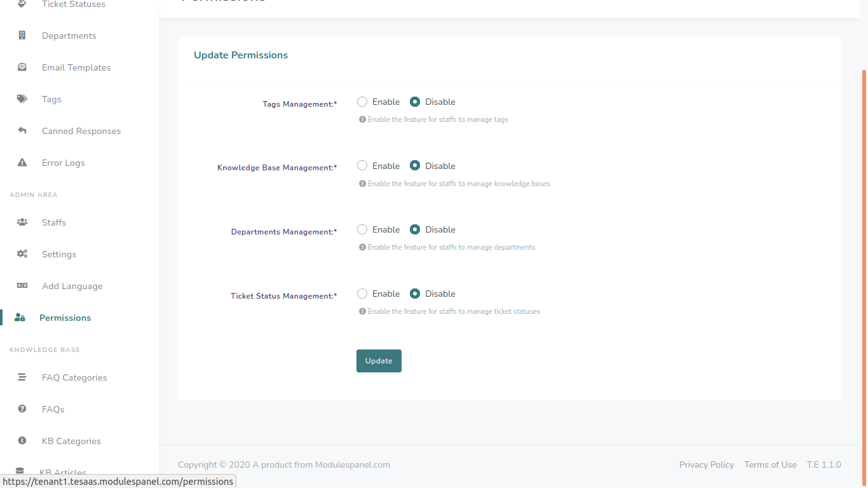Enable Ticket Status Management
Viewport: 868px width, 488px height.
tap(362, 293)
